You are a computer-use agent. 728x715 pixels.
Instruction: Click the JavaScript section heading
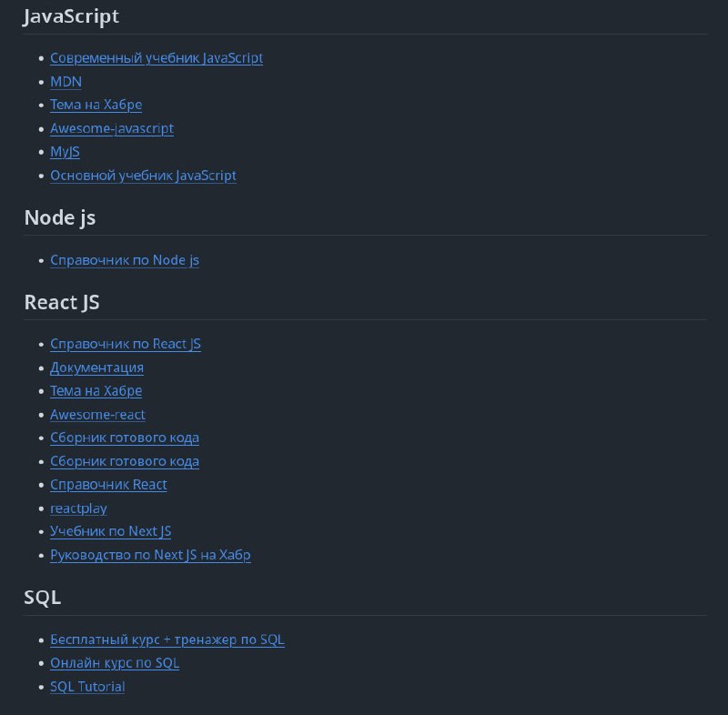[x=71, y=16]
